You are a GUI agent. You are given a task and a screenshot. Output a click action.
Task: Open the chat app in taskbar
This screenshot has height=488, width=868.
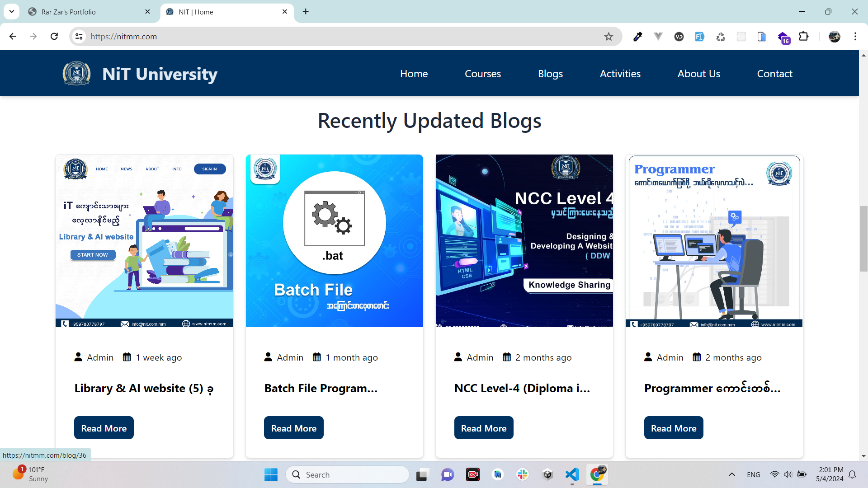coord(448,474)
